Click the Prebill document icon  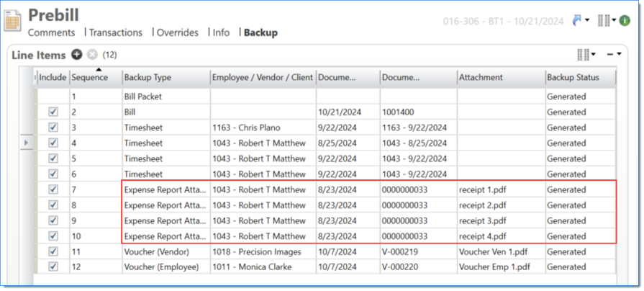click(13, 20)
